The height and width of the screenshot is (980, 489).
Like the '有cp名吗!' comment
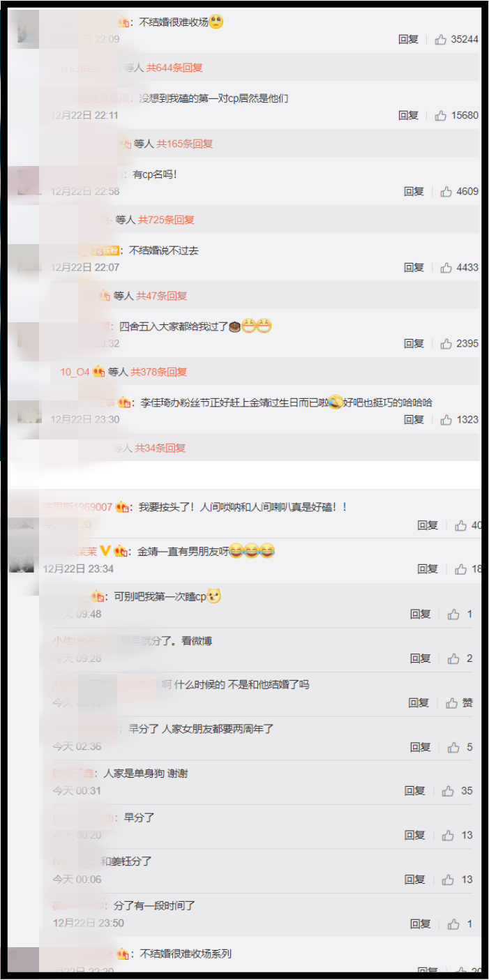pos(446,192)
